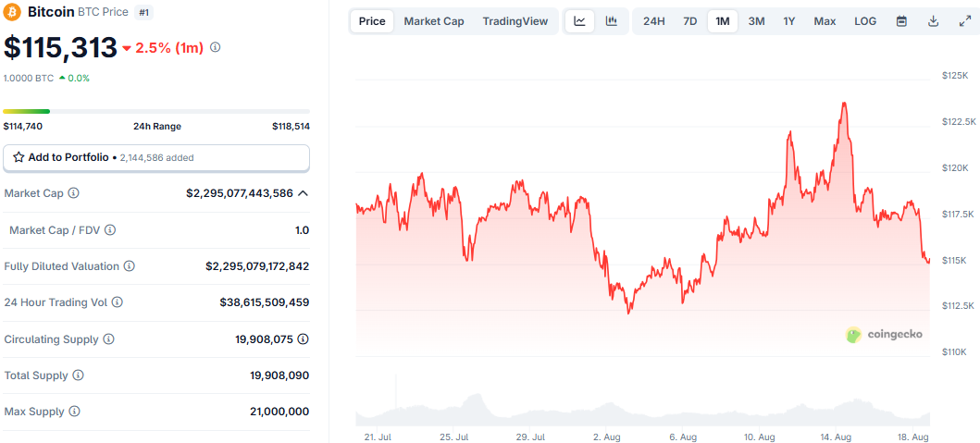Image resolution: width=980 pixels, height=443 pixels.
Task: Click the 2,144,586 added text
Action: point(157,158)
